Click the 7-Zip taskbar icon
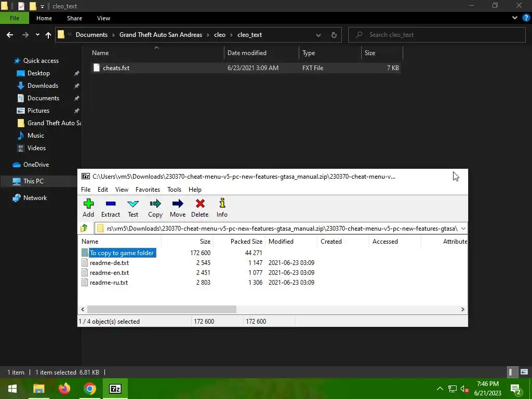The height and width of the screenshot is (399, 532). point(115,389)
